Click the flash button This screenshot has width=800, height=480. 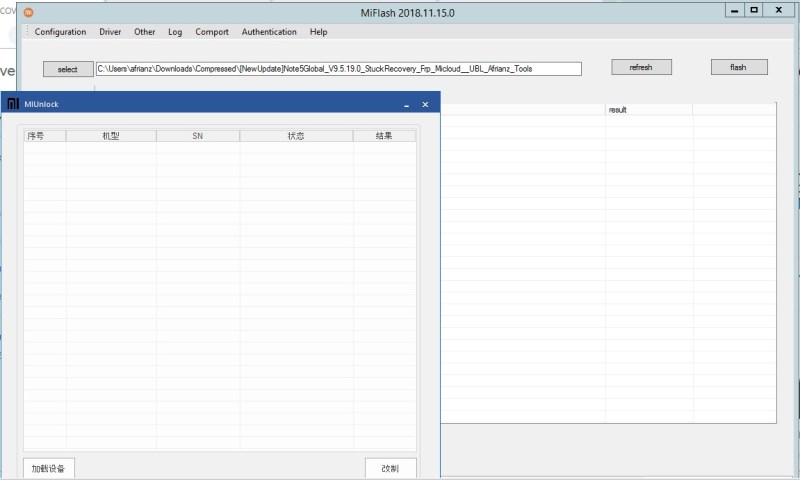click(739, 67)
